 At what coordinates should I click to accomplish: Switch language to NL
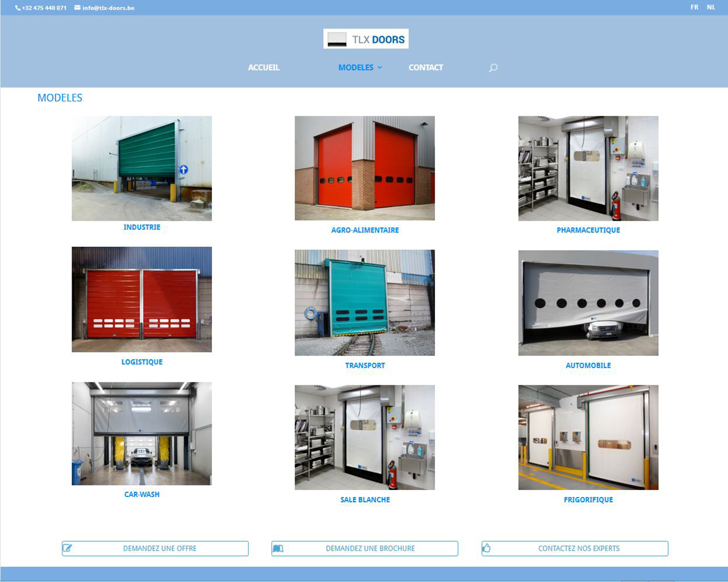711,8
